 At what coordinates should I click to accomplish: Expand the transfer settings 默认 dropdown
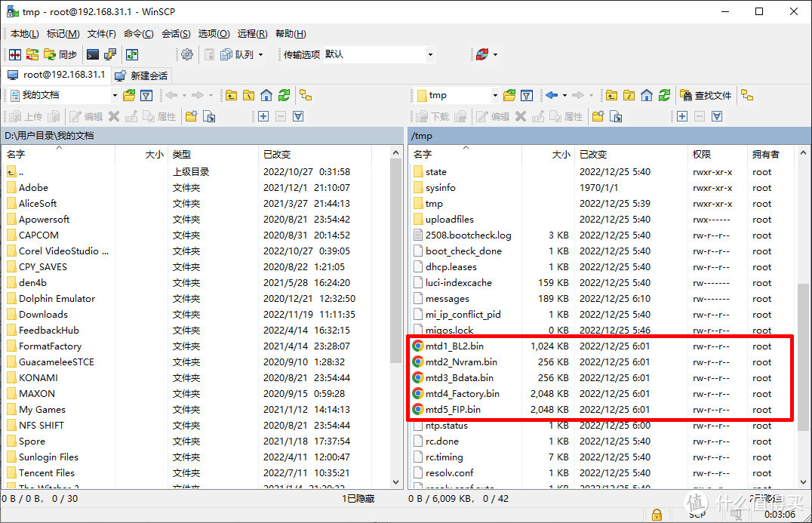430,54
